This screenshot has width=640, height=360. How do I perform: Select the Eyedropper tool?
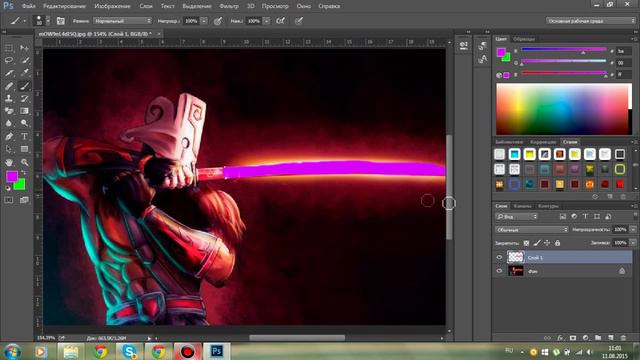pyautogui.click(x=24, y=73)
